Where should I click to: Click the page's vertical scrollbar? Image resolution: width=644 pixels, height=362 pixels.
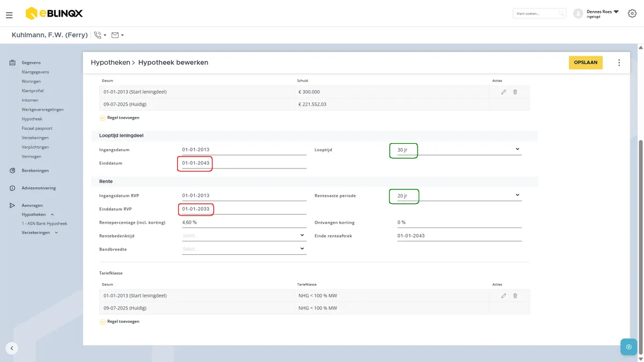click(x=641, y=247)
